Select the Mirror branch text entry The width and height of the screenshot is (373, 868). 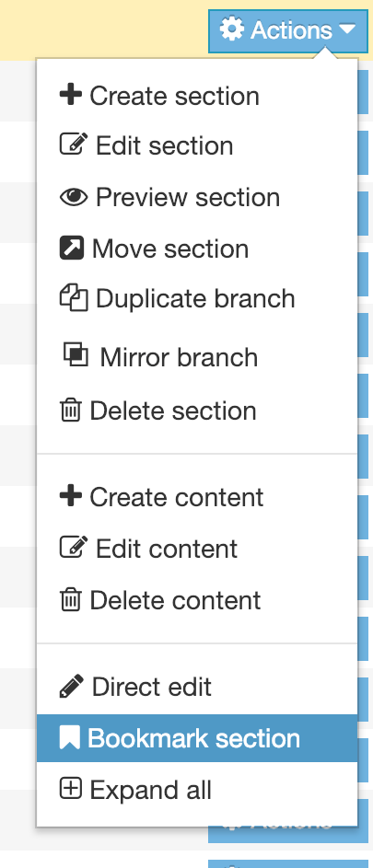pos(179,357)
